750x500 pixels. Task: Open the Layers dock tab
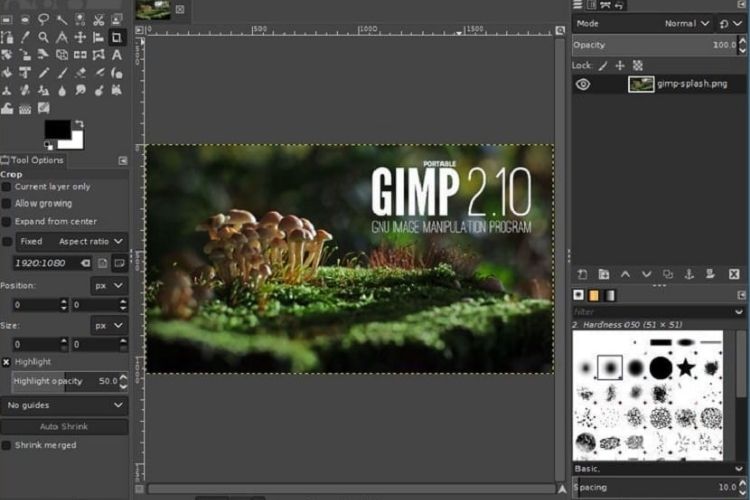click(578, 5)
